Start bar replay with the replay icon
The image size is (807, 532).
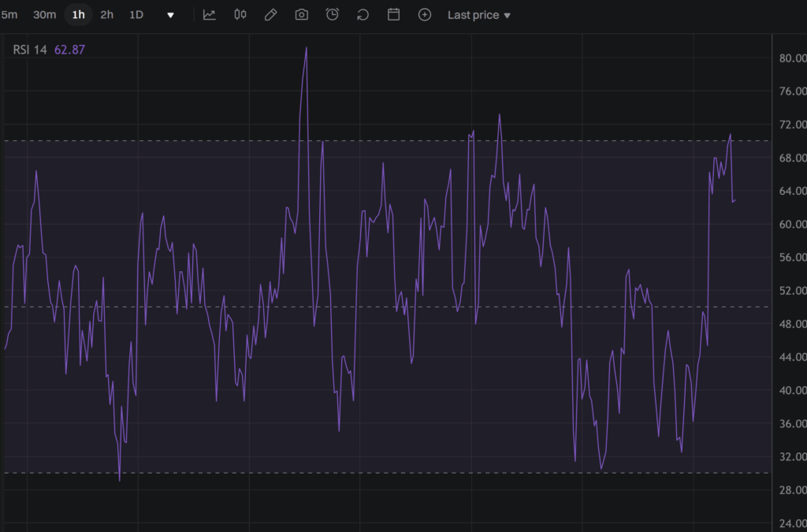point(362,14)
